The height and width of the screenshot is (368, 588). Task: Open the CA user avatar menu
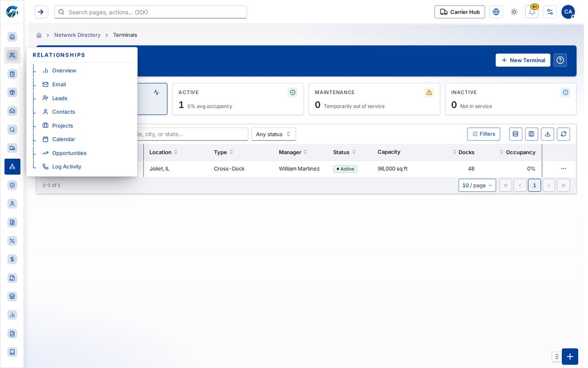568,12
